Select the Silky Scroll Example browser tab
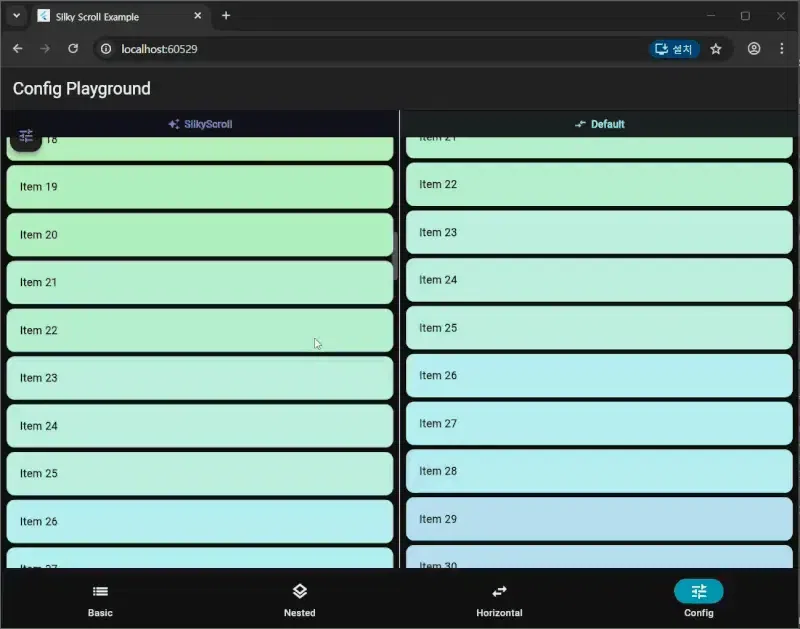The image size is (800, 629). [121, 16]
